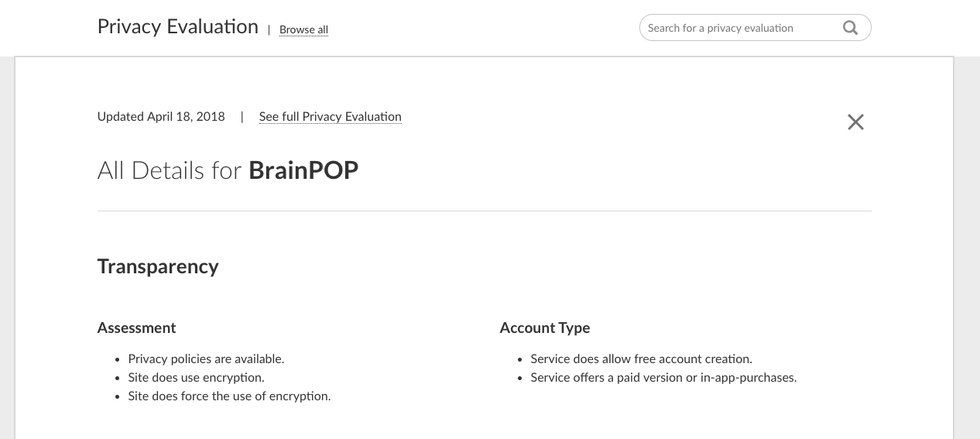This screenshot has width=980, height=439.
Task: Click the separator between date and evaluation link
Action: (242, 117)
